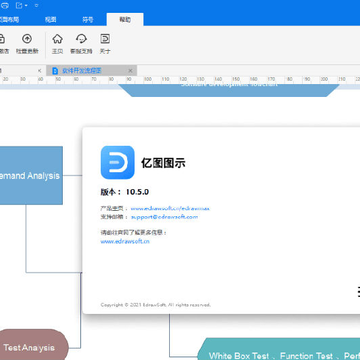Screen dimensions: 360x360
Task: Open the 主页 home page icon
Action: [x=57, y=39]
